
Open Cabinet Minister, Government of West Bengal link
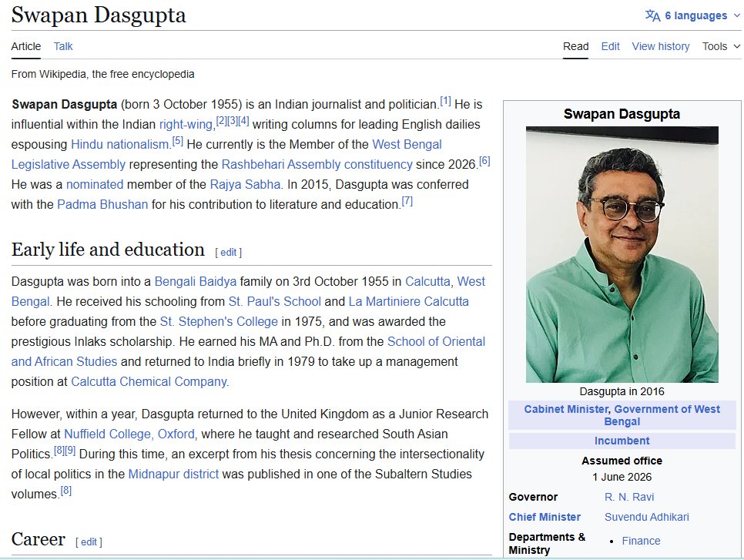pyautogui.click(x=622, y=415)
